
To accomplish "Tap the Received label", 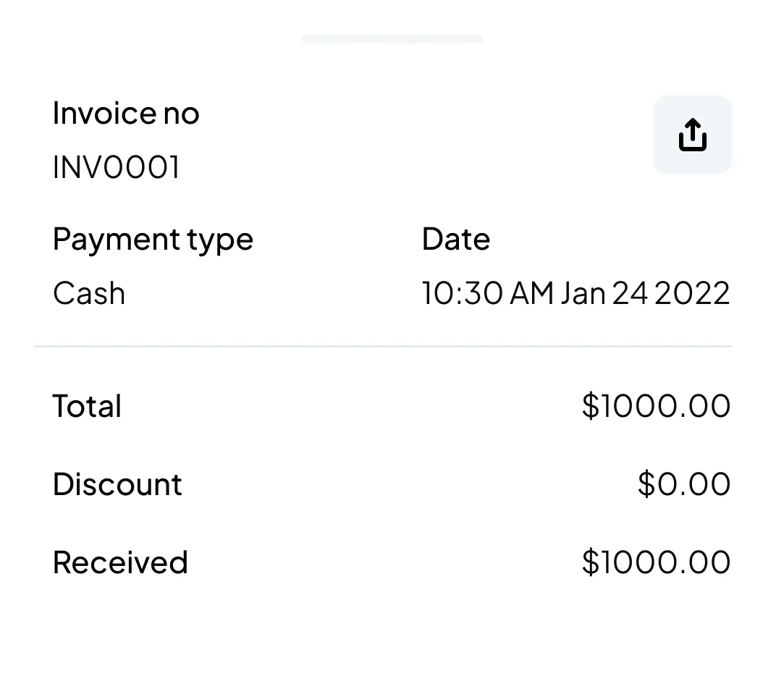I will (x=119, y=562).
